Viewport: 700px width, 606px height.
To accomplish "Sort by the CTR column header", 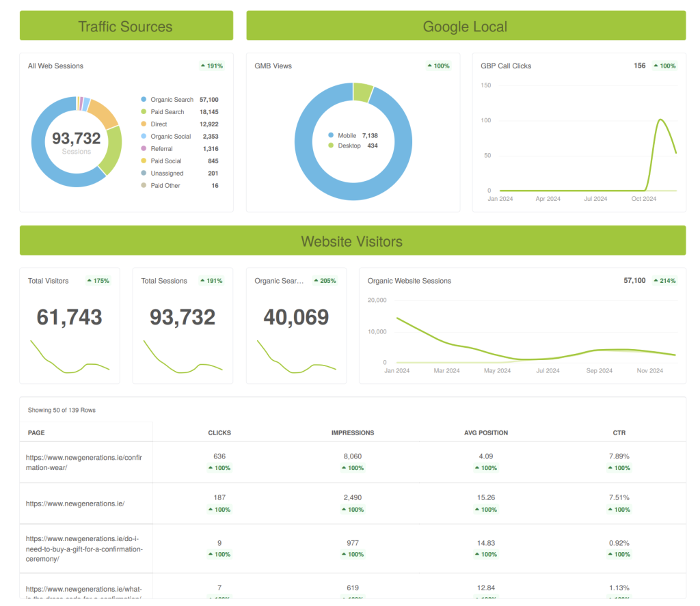I will click(x=619, y=433).
